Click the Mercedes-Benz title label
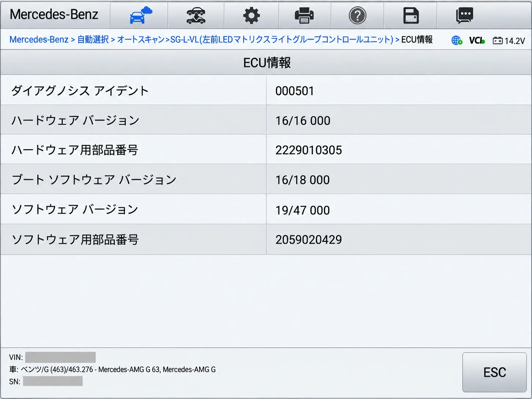 [x=54, y=14]
